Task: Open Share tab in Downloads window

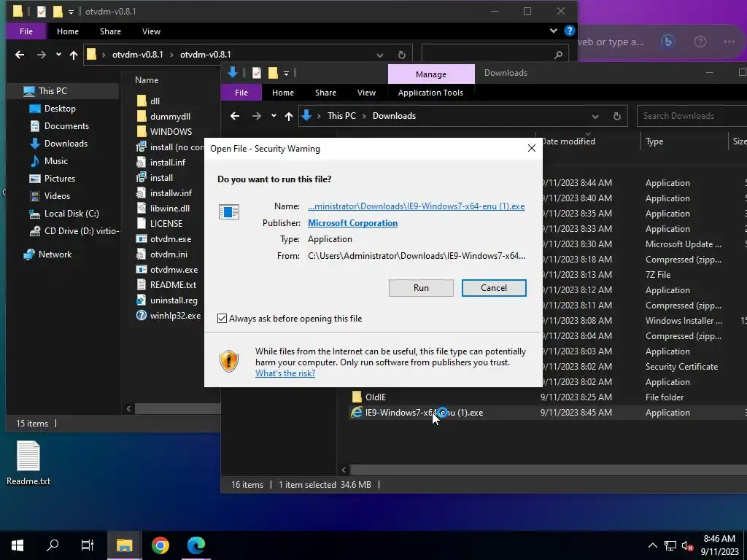Action: (325, 93)
